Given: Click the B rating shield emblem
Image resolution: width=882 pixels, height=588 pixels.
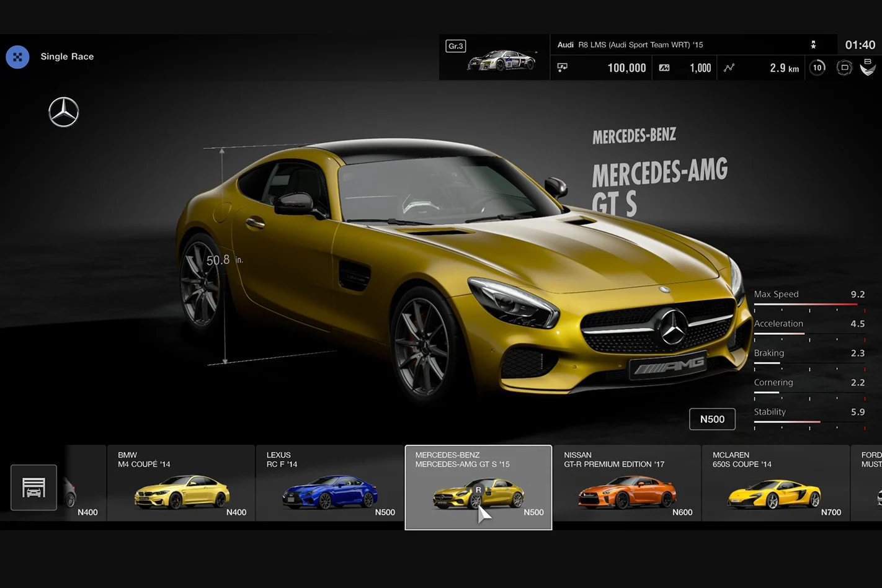Looking at the screenshot, I should point(868,67).
